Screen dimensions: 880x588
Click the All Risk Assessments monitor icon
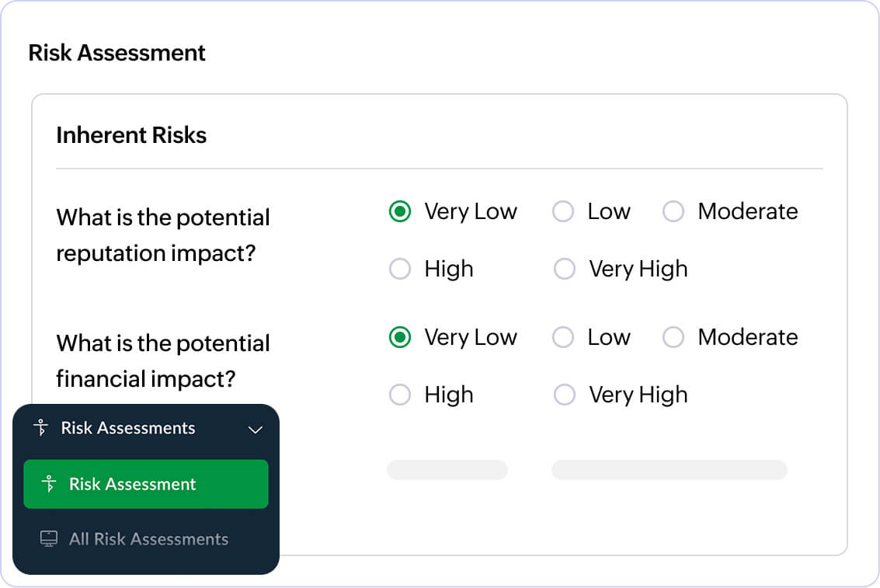tap(49, 539)
